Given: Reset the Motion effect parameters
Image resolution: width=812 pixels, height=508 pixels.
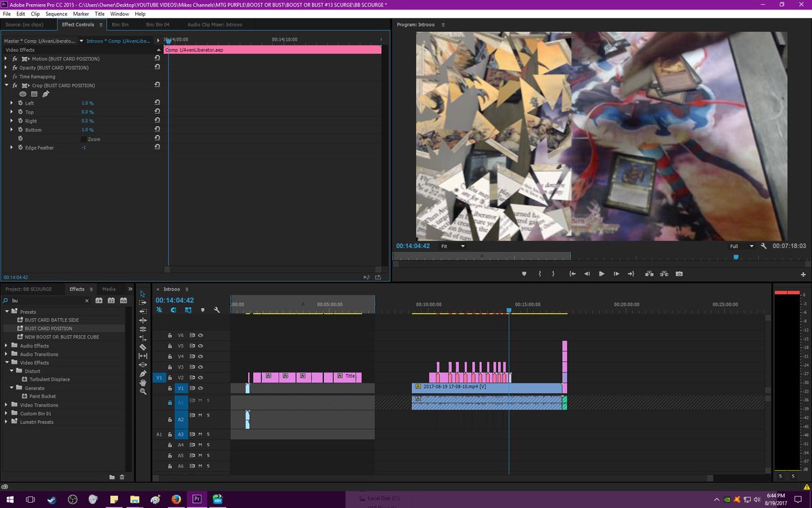Looking at the screenshot, I should click(x=157, y=58).
